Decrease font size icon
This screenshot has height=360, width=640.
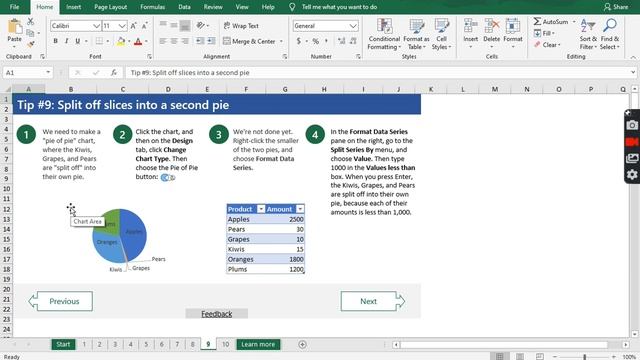point(144,26)
